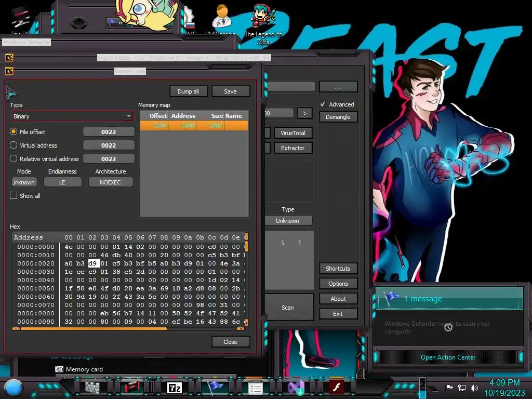Click the Save button
Screen dimensions: 532x399
tap(230, 91)
